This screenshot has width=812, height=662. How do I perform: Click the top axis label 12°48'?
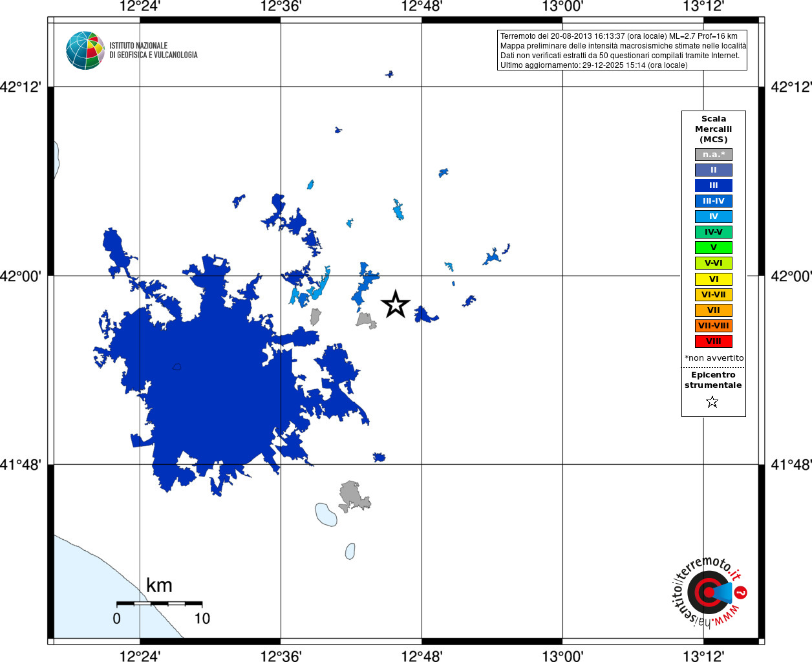(422, 6)
